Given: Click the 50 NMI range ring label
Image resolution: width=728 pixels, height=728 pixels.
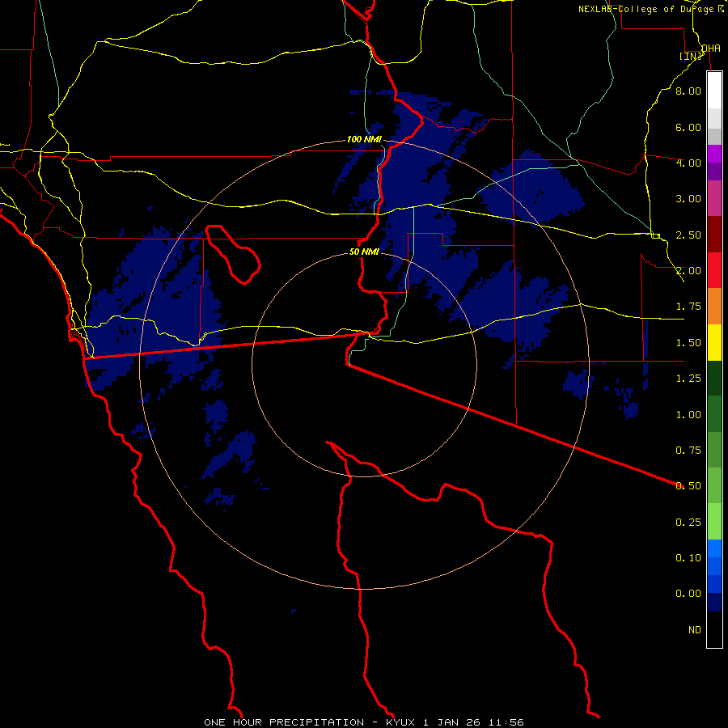Looking at the screenshot, I should pyautogui.click(x=364, y=252).
